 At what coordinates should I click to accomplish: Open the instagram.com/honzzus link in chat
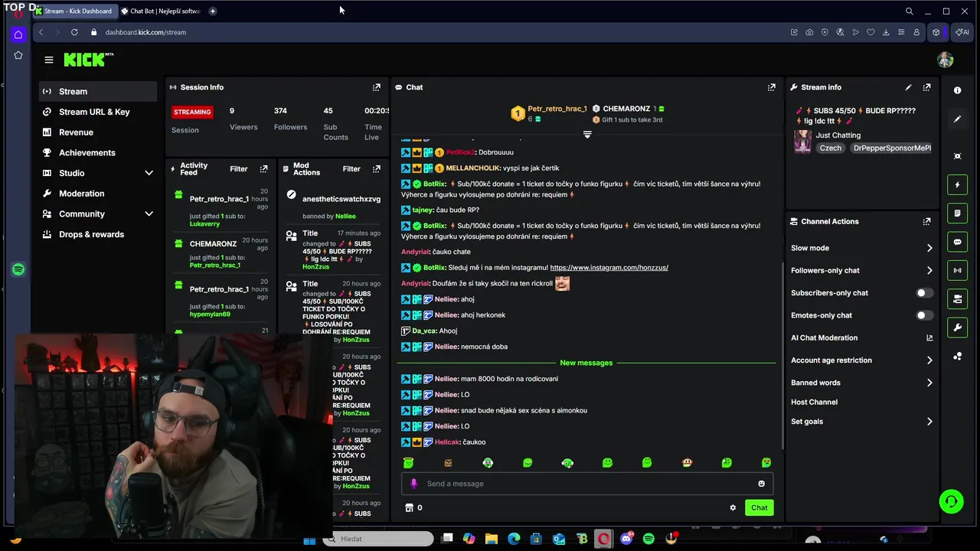pos(609,268)
